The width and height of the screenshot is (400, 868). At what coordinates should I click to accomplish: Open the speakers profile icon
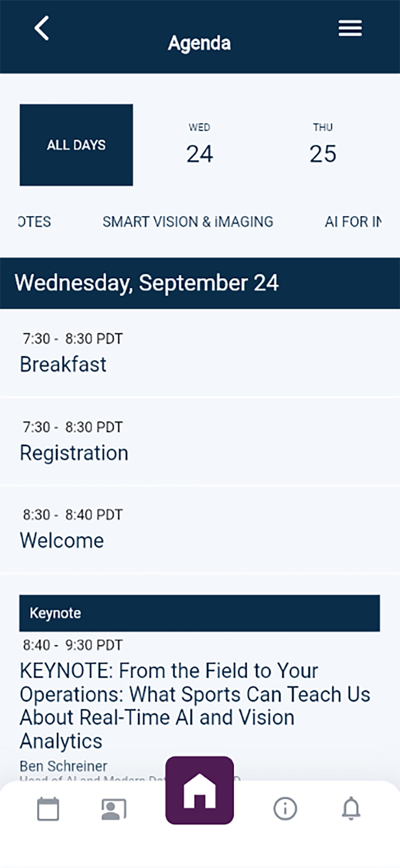coord(114,809)
